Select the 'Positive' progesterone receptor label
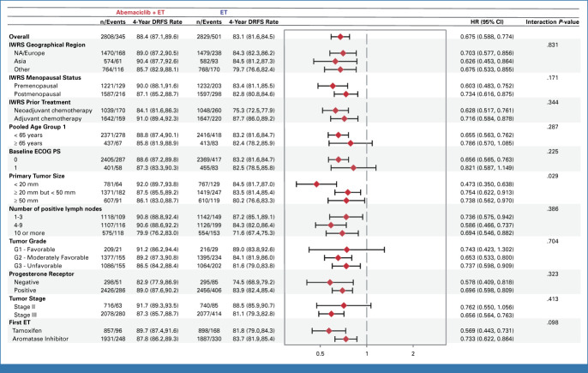The height and width of the screenshot is (373, 588). point(25,291)
